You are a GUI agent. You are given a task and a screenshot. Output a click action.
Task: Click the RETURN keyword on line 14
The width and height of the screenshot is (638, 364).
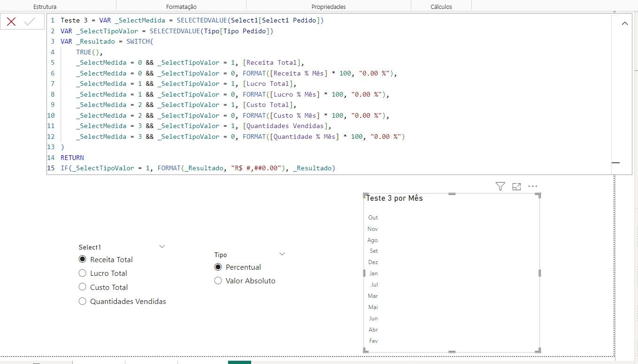coord(72,158)
